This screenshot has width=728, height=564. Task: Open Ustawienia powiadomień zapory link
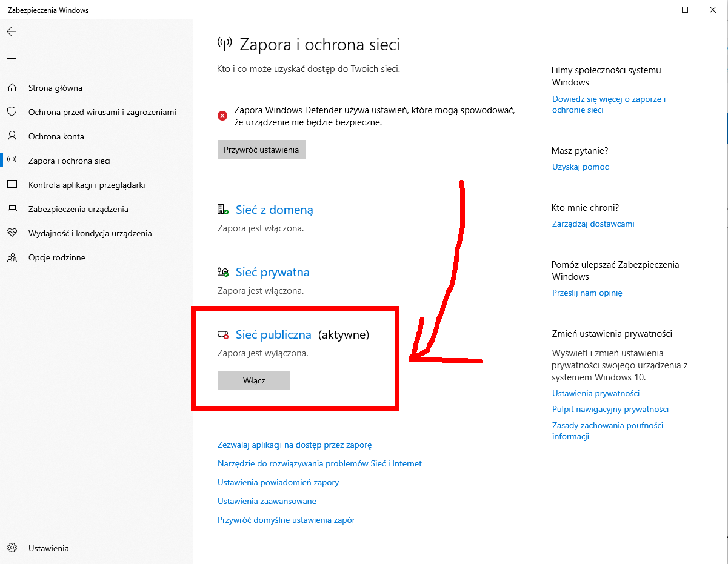point(278,482)
